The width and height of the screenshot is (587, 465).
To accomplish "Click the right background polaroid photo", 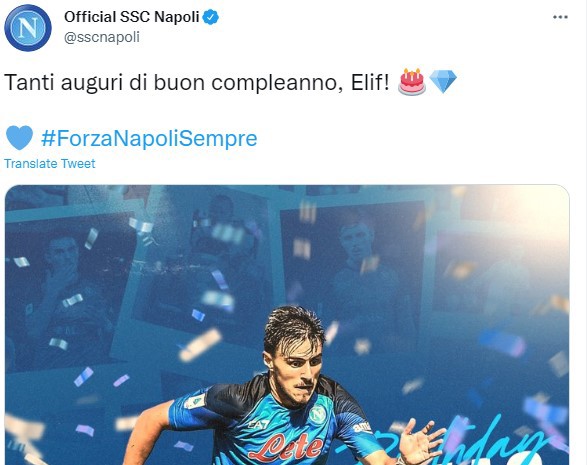I will click(356, 270).
